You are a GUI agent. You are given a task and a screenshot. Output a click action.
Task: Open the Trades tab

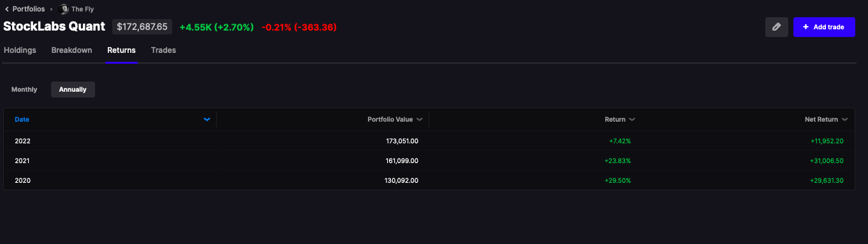(163, 50)
